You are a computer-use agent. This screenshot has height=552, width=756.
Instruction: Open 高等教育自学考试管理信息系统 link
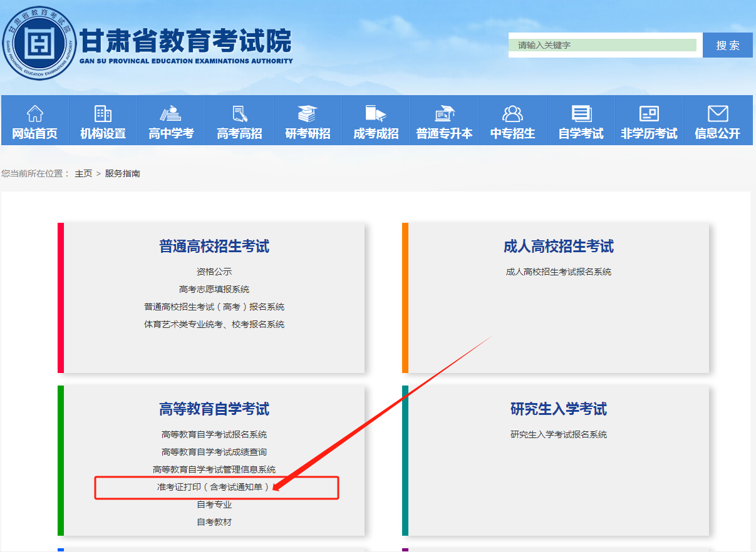tap(214, 469)
